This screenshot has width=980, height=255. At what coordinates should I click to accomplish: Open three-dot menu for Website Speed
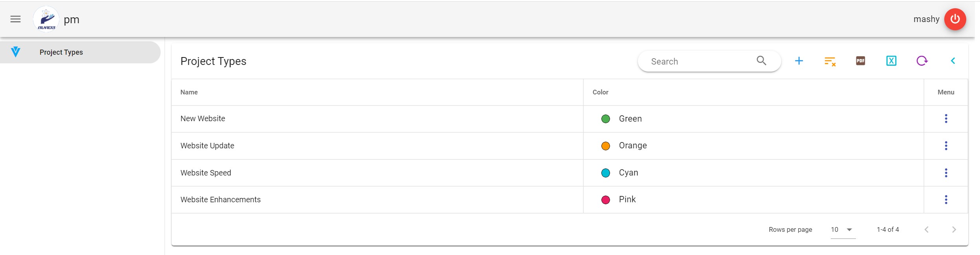coord(946,173)
